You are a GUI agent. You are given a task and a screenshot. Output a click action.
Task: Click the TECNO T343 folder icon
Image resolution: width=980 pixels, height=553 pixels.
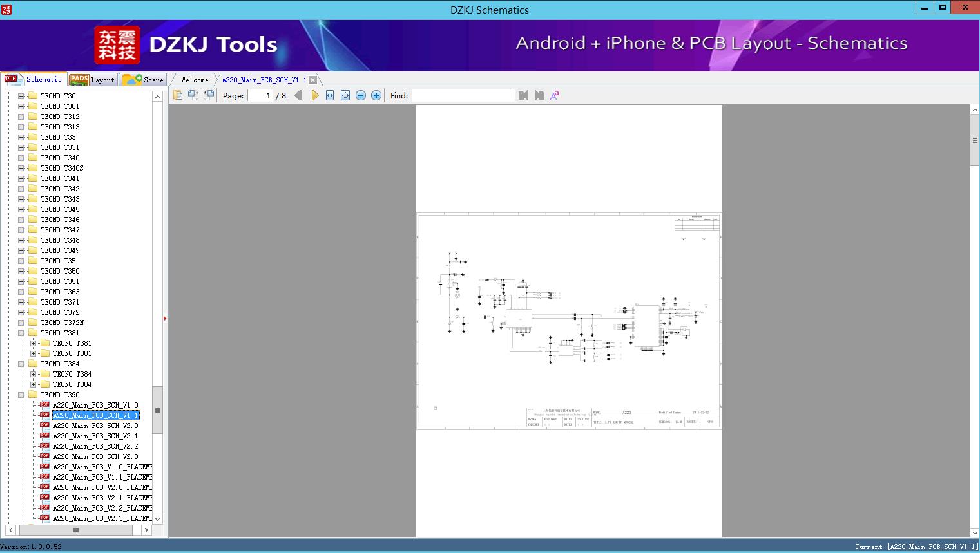[x=33, y=199]
